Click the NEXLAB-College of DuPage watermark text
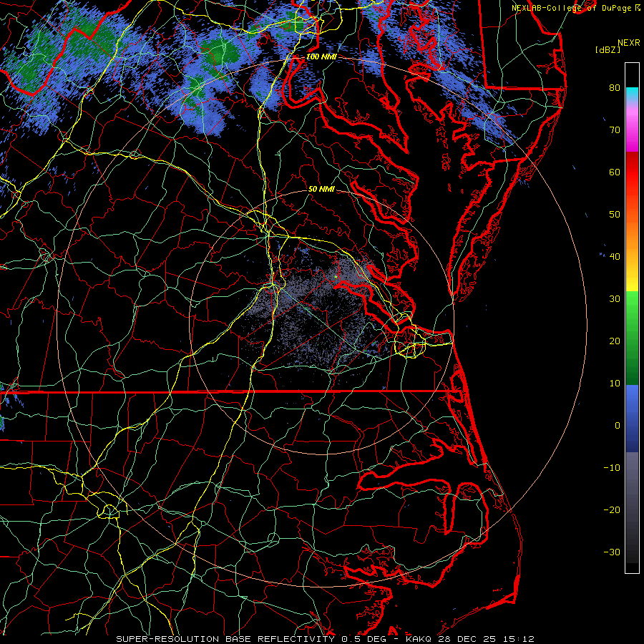644x644 pixels. (x=572, y=8)
